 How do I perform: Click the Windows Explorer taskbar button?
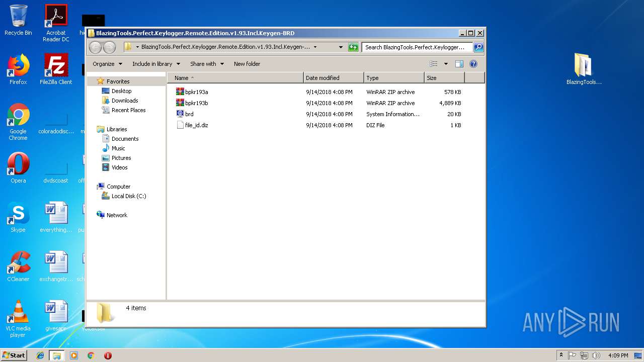click(x=56, y=355)
